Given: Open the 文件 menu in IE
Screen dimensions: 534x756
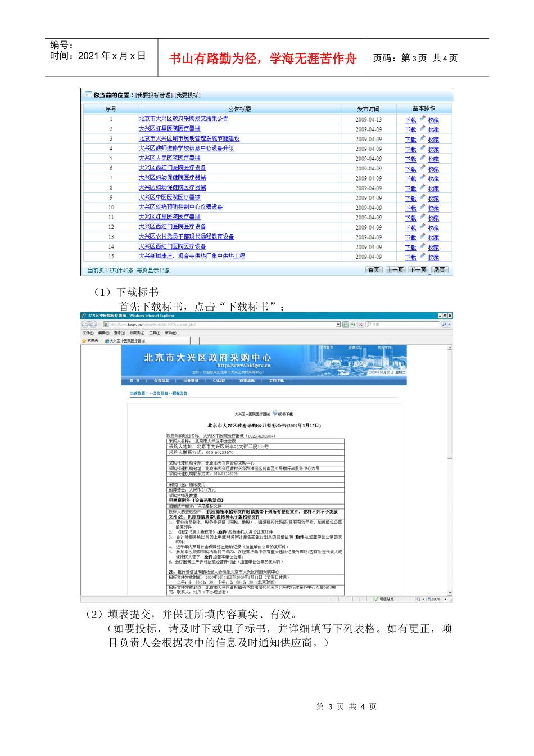Looking at the screenshot, I should coord(88,333).
